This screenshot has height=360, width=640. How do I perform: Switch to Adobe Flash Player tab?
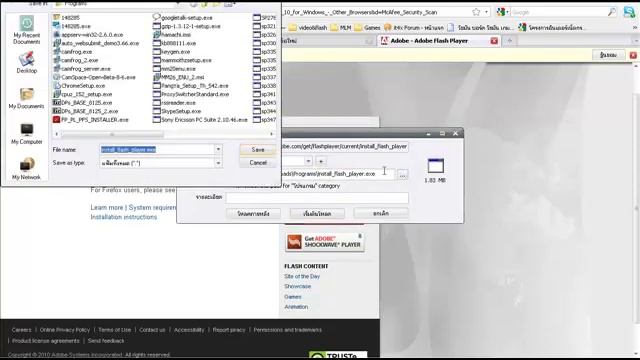coord(439,41)
